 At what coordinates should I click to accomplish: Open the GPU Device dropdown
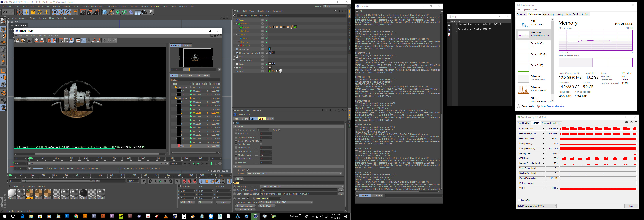click(x=294, y=173)
